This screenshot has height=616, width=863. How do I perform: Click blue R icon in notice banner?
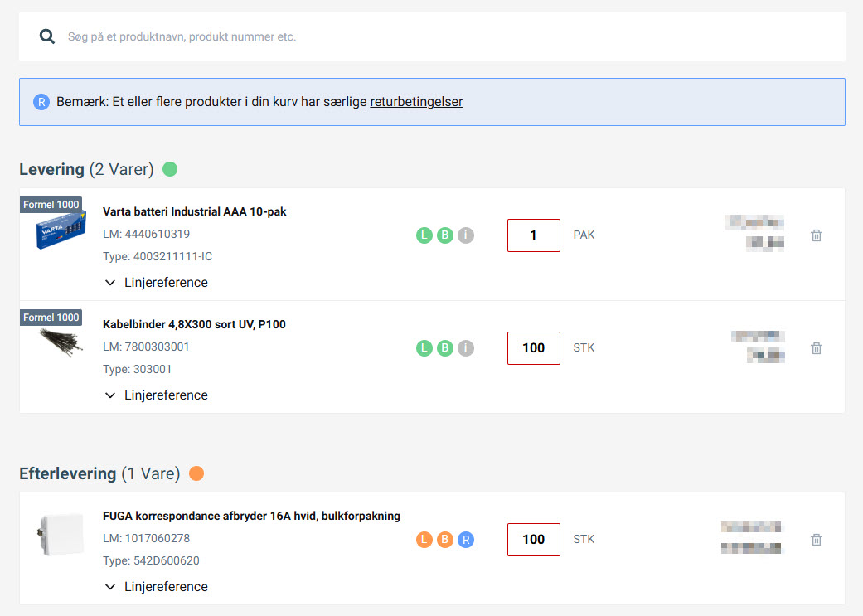click(x=41, y=102)
